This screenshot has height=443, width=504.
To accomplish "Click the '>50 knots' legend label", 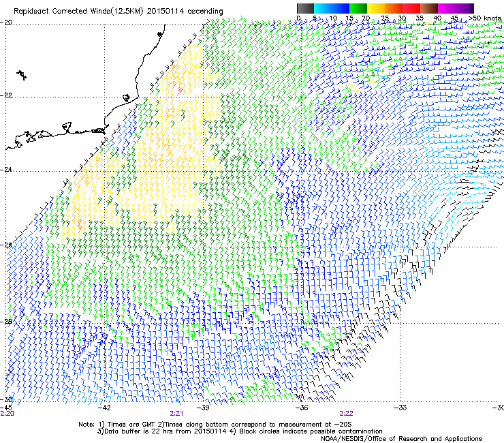I will coord(485,18).
